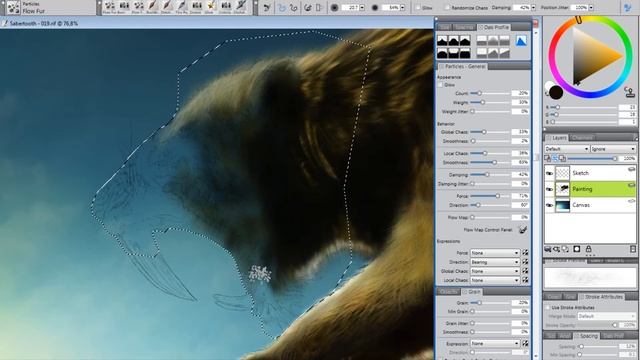The height and width of the screenshot is (360, 640).
Task: Open the Damping value dropdown
Action: click(533, 8)
